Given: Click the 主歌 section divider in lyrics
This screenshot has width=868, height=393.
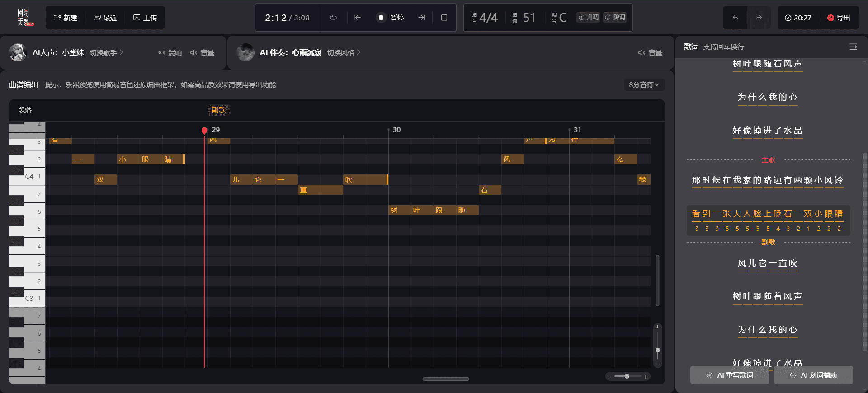Looking at the screenshot, I should [768, 159].
